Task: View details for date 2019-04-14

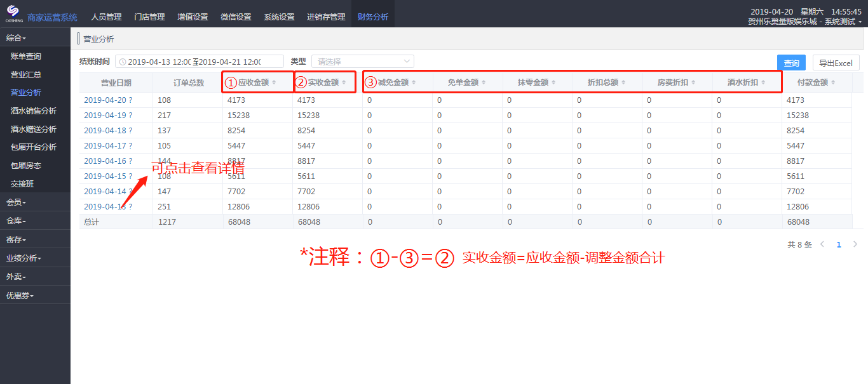Action: [108, 192]
